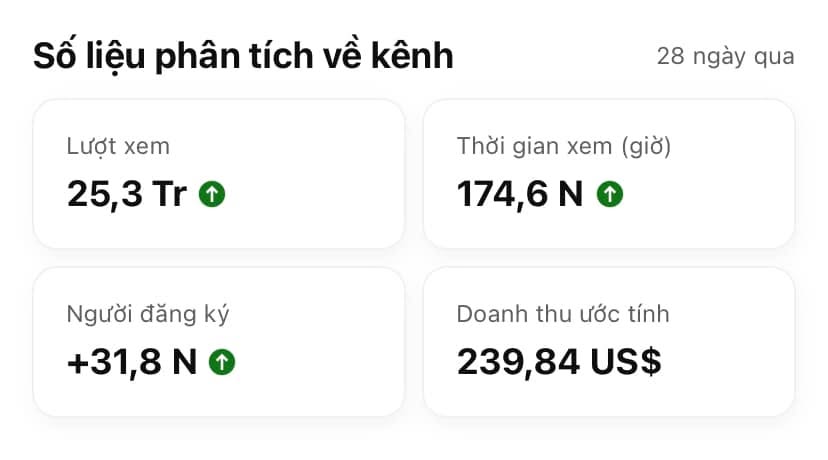Open the Thời gian xem (giờ) card

pyautogui.click(x=609, y=174)
